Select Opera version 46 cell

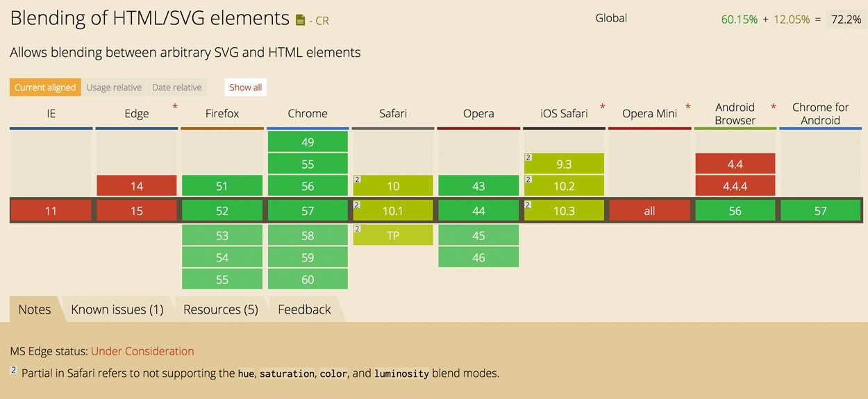(478, 257)
